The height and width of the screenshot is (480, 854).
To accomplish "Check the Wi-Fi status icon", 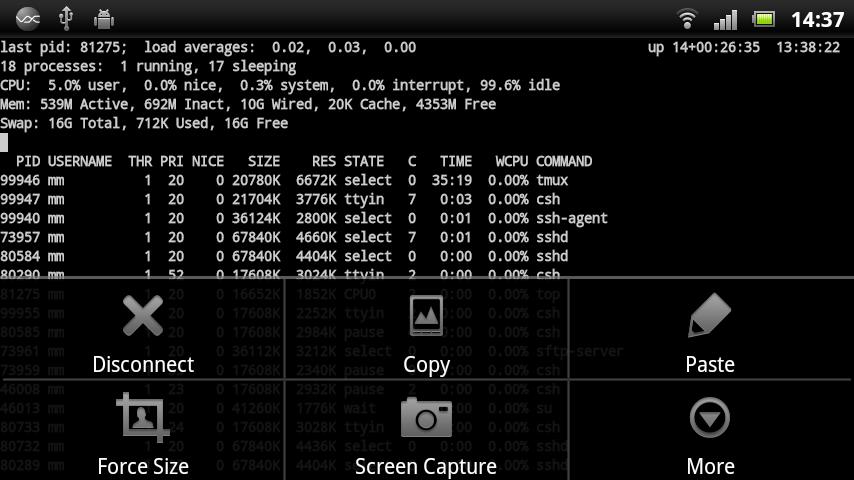I will point(687,19).
